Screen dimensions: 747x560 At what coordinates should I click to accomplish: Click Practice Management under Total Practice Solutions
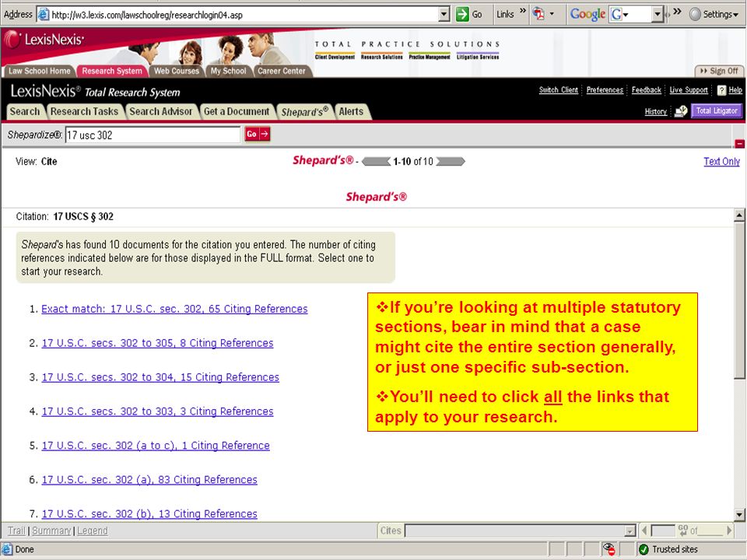(x=430, y=57)
